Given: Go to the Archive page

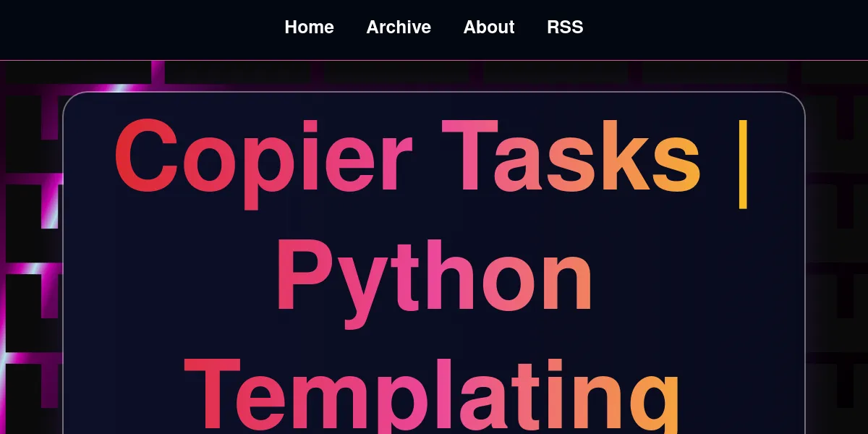Looking at the screenshot, I should click(399, 27).
